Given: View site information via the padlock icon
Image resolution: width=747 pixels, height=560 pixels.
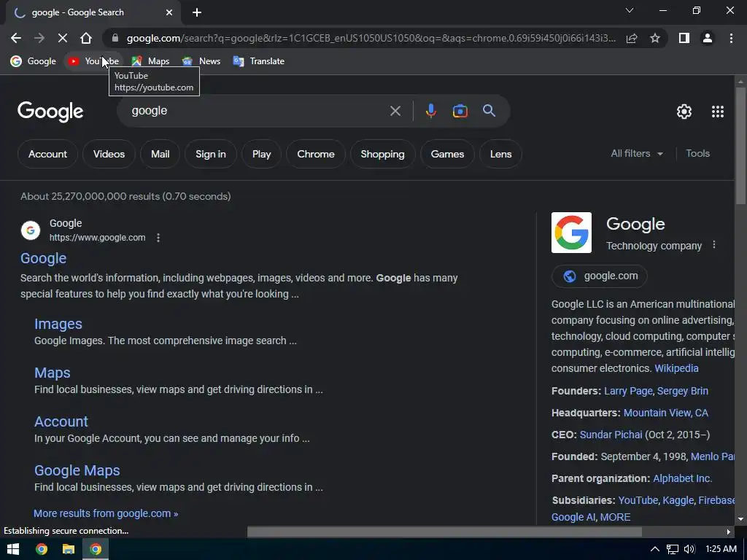Looking at the screenshot, I should (x=115, y=38).
